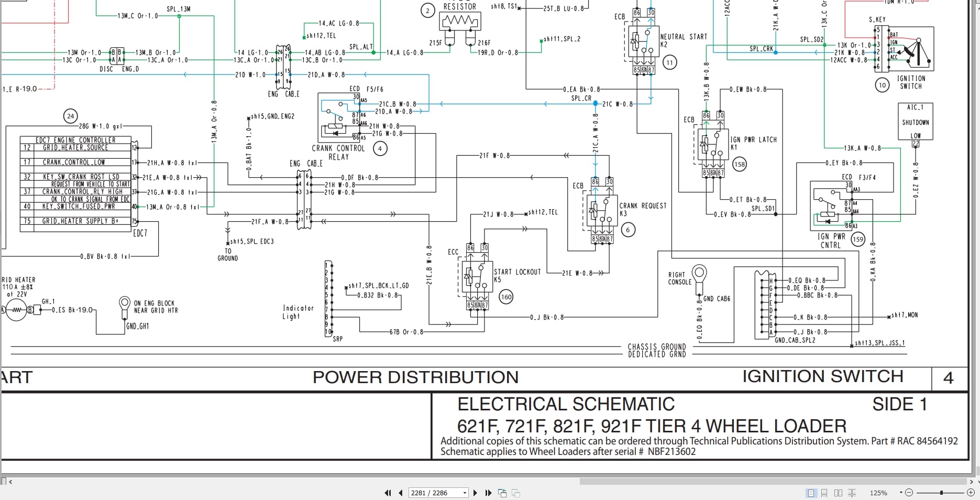Click the GRID_HEATER_SUPPLY B+ pin row
This screenshot has width=980, height=500.
tap(75, 221)
